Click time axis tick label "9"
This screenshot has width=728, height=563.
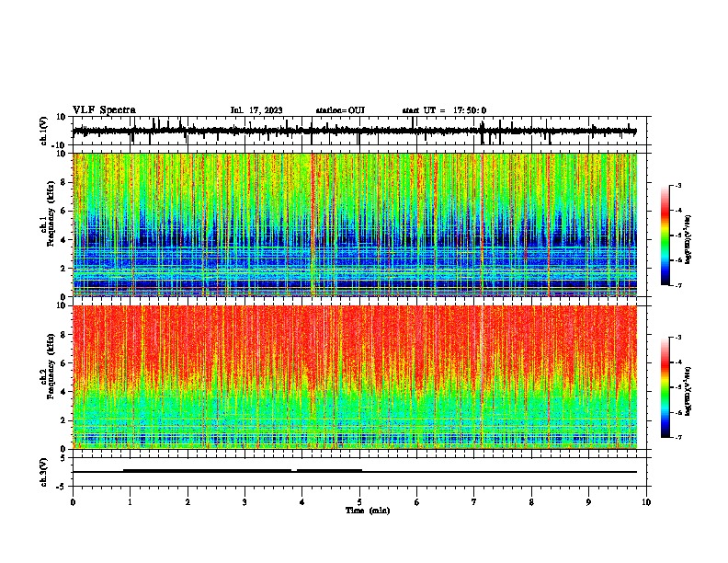[588, 502]
